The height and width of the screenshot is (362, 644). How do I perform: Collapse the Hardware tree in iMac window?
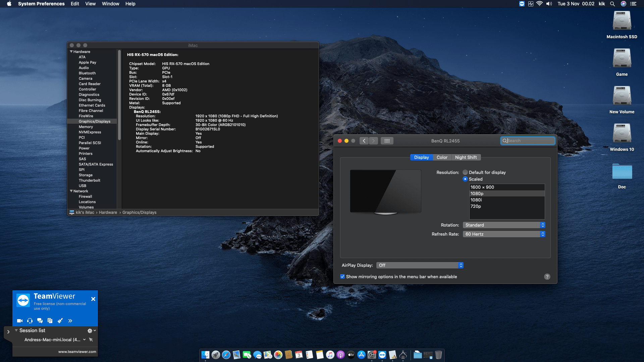(x=71, y=52)
